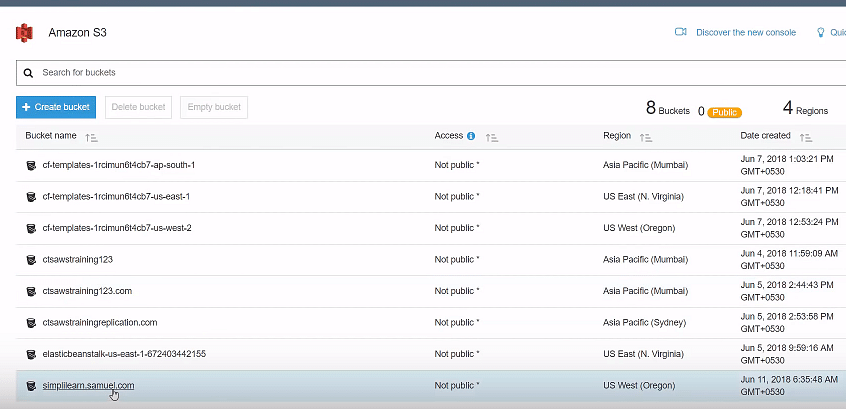Sort by Date created column icon
This screenshot has height=409, width=846.
click(x=806, y=138)
